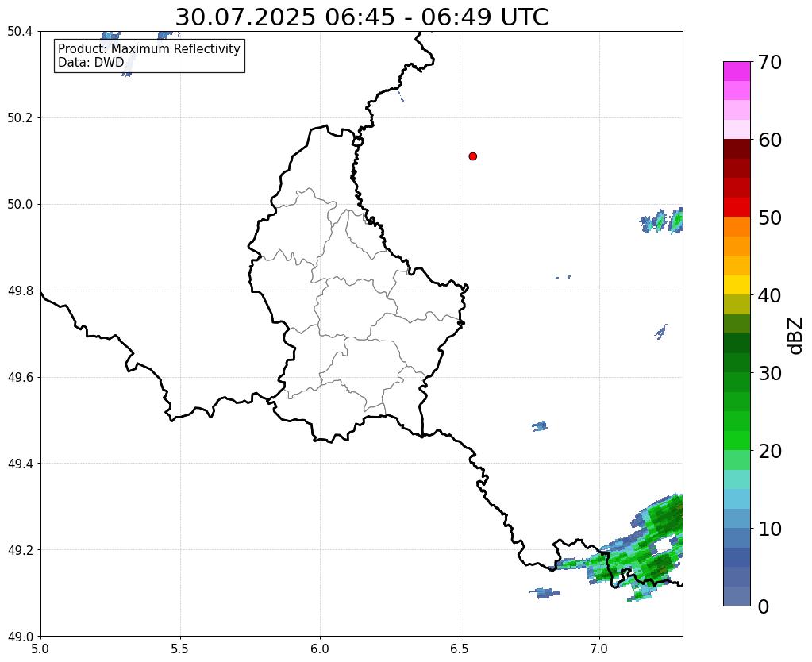The width and height of the screenshot is (812, 662).
Task: Click the 20 tick label on colorbar
Action: [x=770, y=451]
